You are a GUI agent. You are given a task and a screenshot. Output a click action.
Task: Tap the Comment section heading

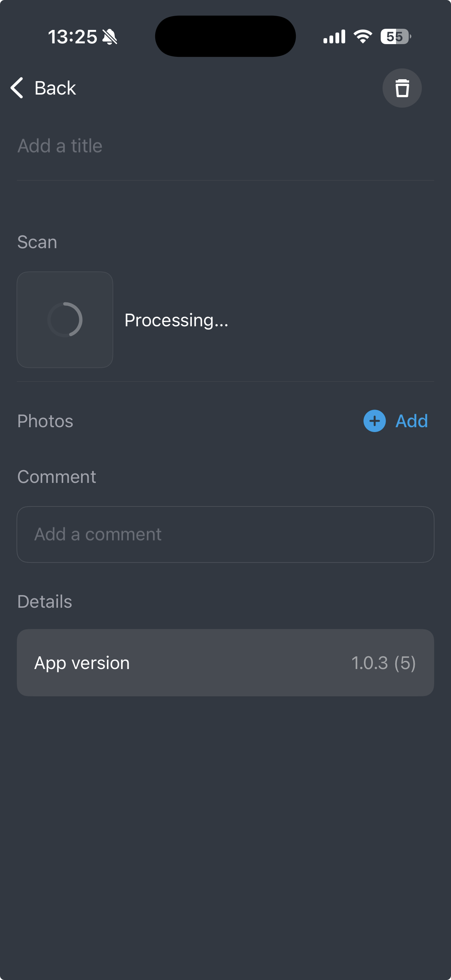coord(57,477)
